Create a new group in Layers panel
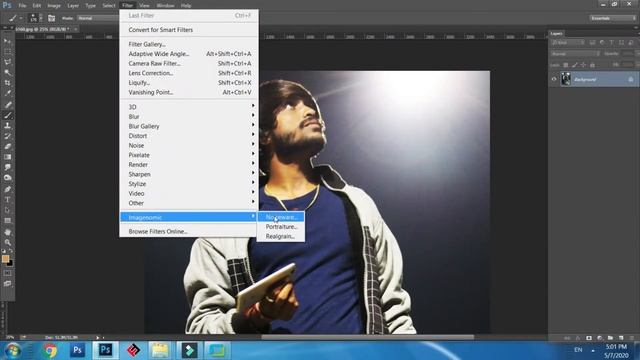Image resolution: width=640 pixels, height=360 pixels. click(x=610, y=338)
